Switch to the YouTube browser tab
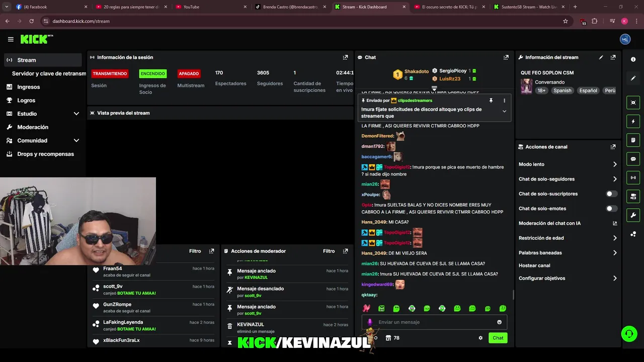The height and width of the screenshot is (362, 644). pyautogui.click(x=210, y=7)
